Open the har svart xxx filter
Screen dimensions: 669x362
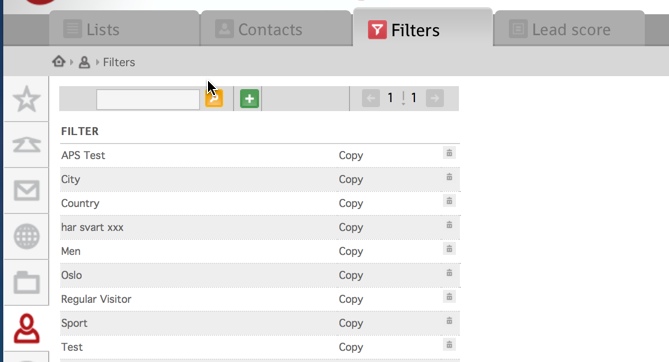point(92,227)
